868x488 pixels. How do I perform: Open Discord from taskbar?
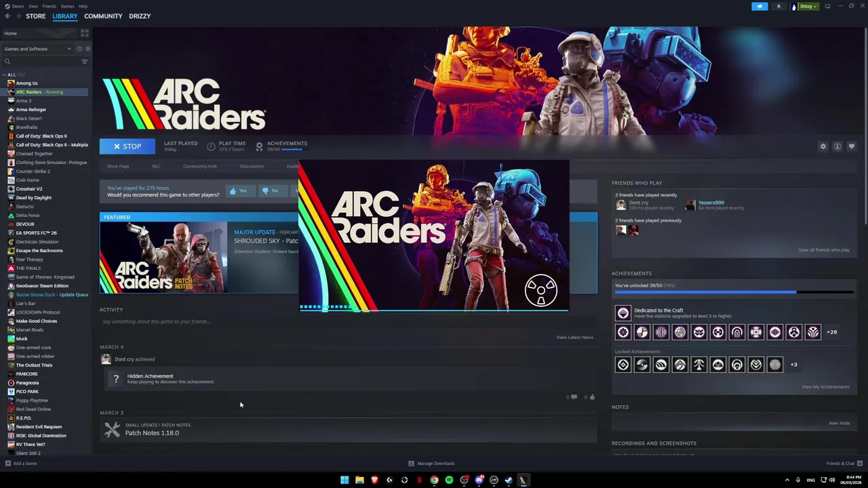(479, 480)
